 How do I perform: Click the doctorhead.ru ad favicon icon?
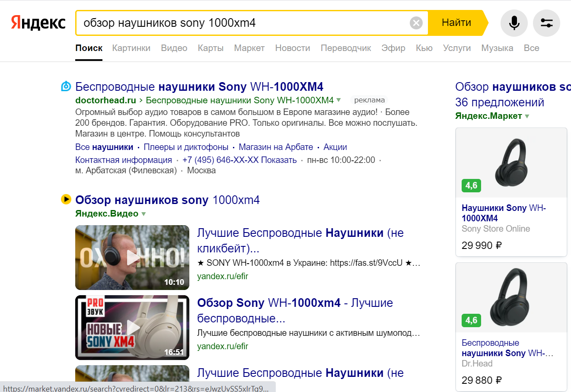point(66,86)
